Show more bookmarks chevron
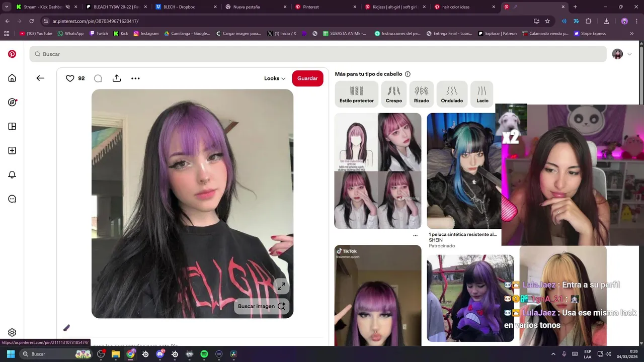Screen dimensions: 644x362 point(632,33)
